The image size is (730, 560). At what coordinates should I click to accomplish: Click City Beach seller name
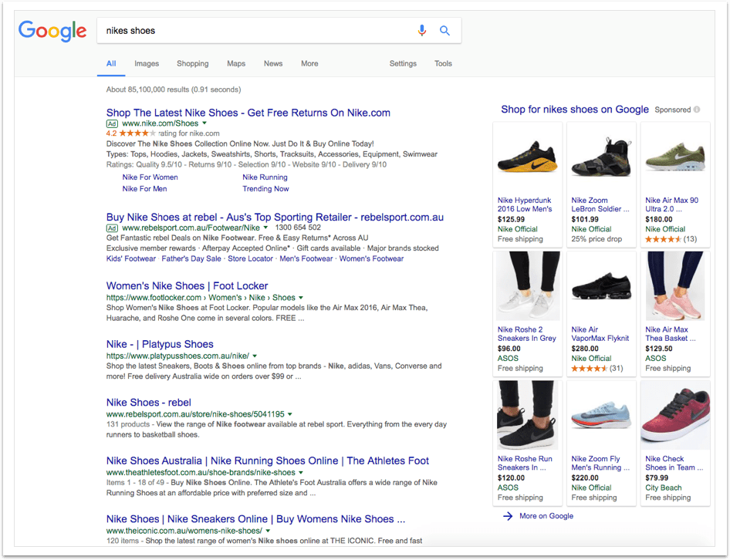click(x=663, y=487)
